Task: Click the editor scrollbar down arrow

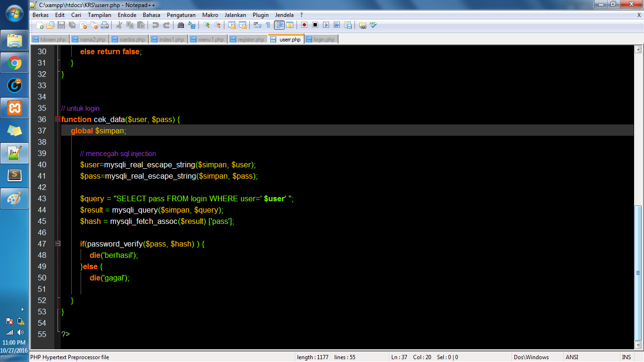Action: [x=638, y=345]
